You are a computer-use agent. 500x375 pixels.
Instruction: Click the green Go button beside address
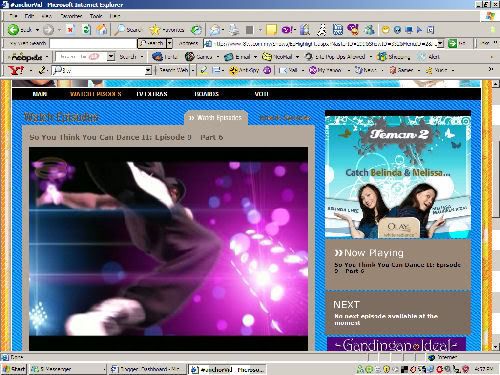[452, 43]
